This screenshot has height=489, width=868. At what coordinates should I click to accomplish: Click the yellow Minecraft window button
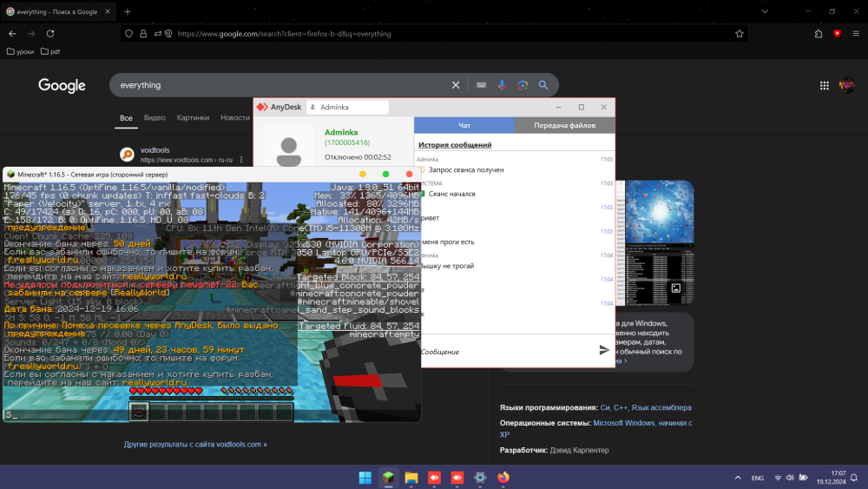point(363,174)
